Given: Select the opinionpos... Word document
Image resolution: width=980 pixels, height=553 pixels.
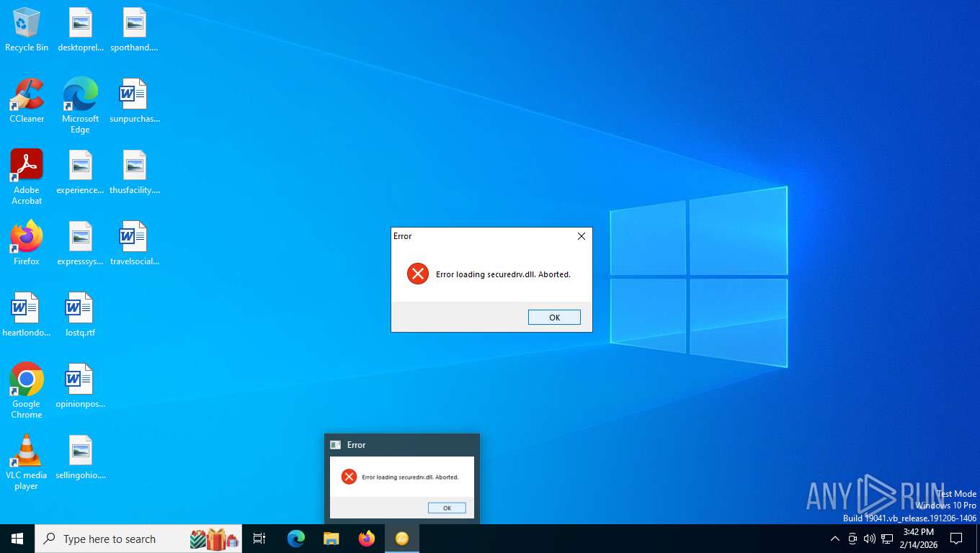Looking at the screenshot, I should coord(80,386).
